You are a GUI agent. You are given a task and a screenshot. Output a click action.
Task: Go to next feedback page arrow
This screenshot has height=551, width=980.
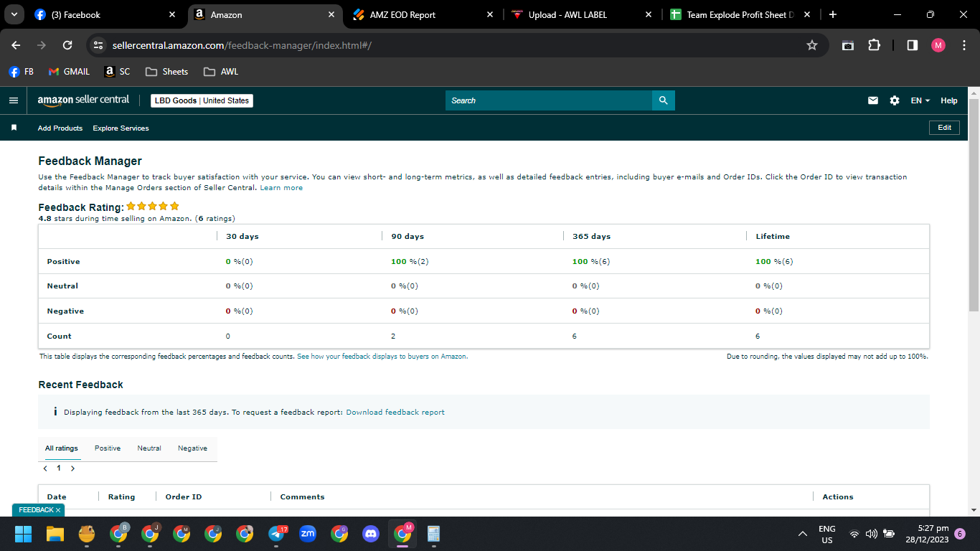[72, 468]
